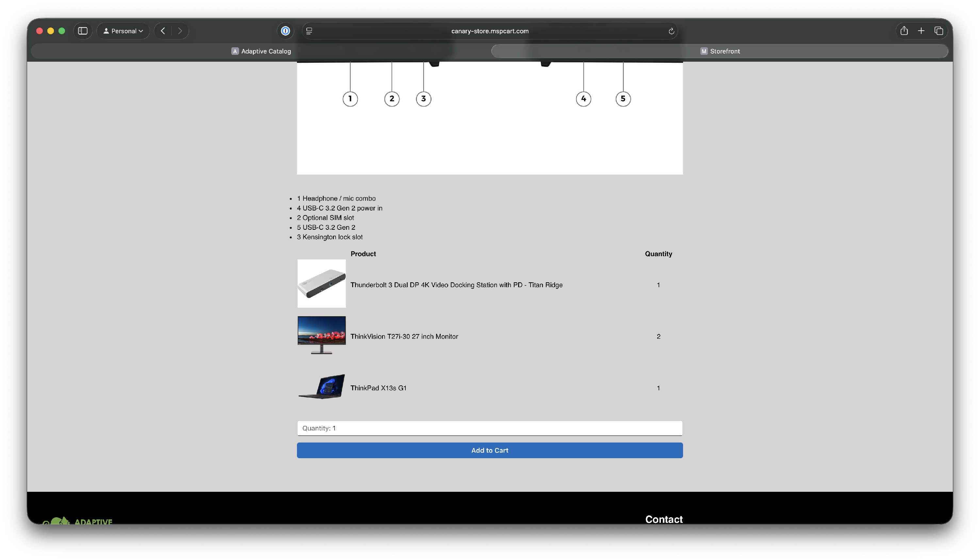Open a new tab with plus icon
This screenshot has width=980, height=560.
(921, 31)
